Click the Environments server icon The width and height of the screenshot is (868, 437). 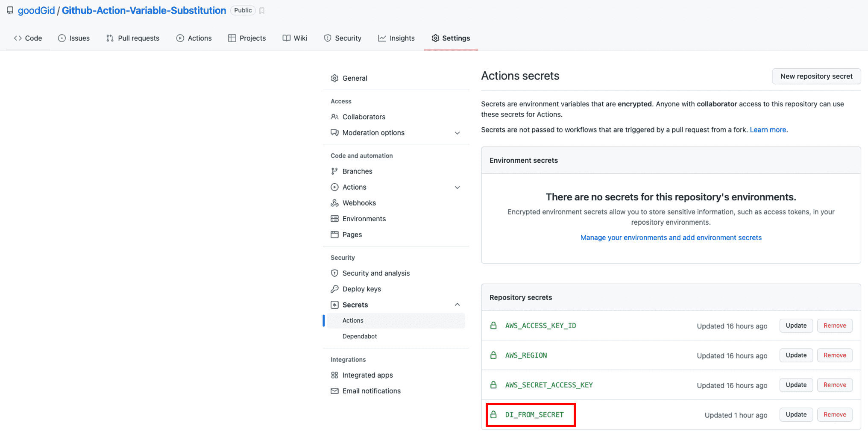(x=334, y=219)
